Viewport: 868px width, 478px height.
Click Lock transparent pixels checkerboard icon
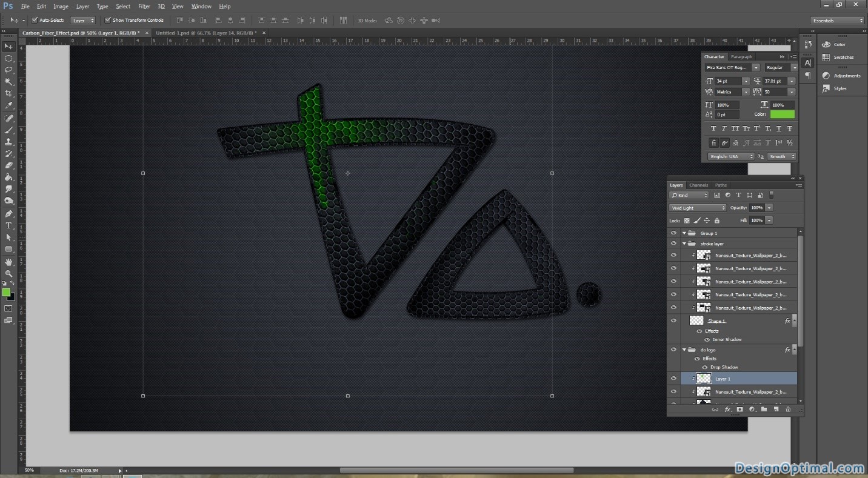pos(687,221)
